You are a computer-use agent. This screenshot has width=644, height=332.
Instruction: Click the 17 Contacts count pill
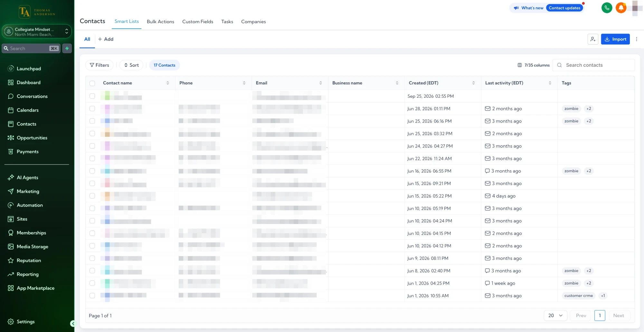[x=165, y=65]
